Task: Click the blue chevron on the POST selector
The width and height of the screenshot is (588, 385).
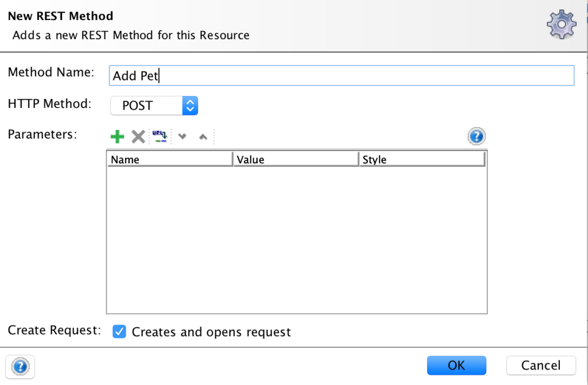Action: (189, 105)
